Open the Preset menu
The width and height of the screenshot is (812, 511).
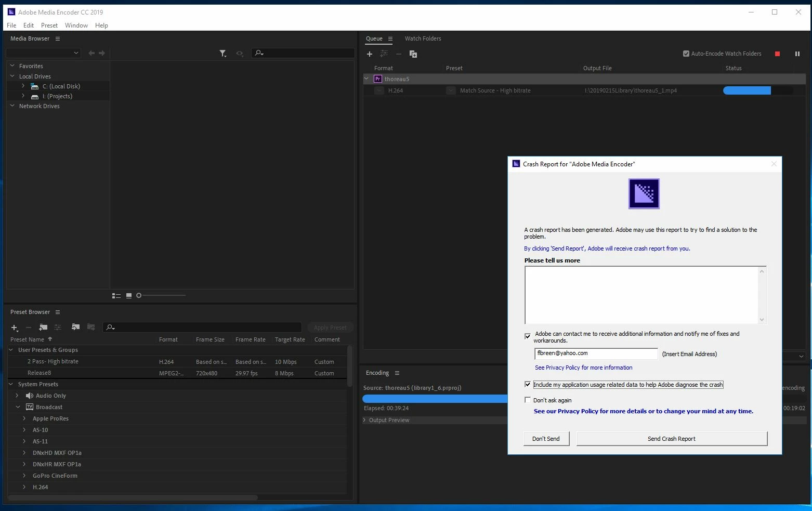click(49, 25)
